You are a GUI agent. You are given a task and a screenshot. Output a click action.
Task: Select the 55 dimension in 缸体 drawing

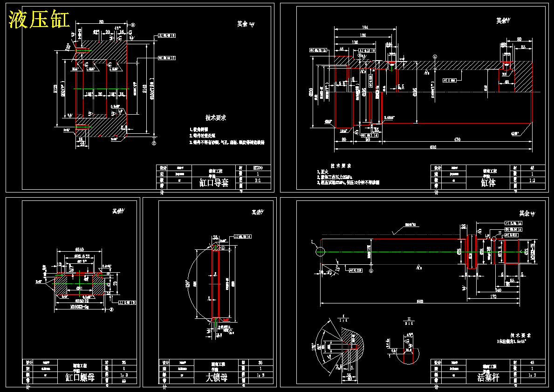click(523, 47)
